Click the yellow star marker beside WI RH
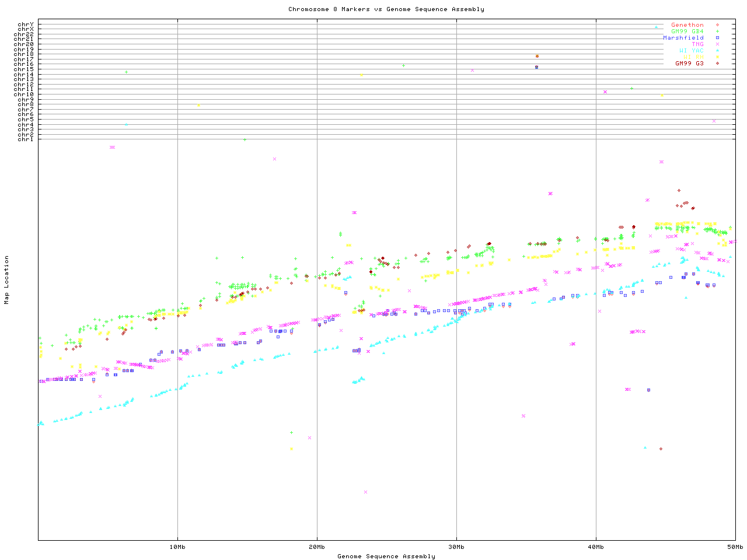This screenshot has width=747, height=560. pyautogui.click(x=717, y=57)
